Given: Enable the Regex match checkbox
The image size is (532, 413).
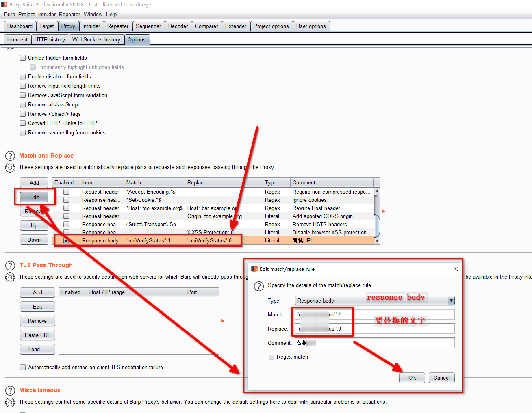Looking at the screenshot, I should (271, 357).
